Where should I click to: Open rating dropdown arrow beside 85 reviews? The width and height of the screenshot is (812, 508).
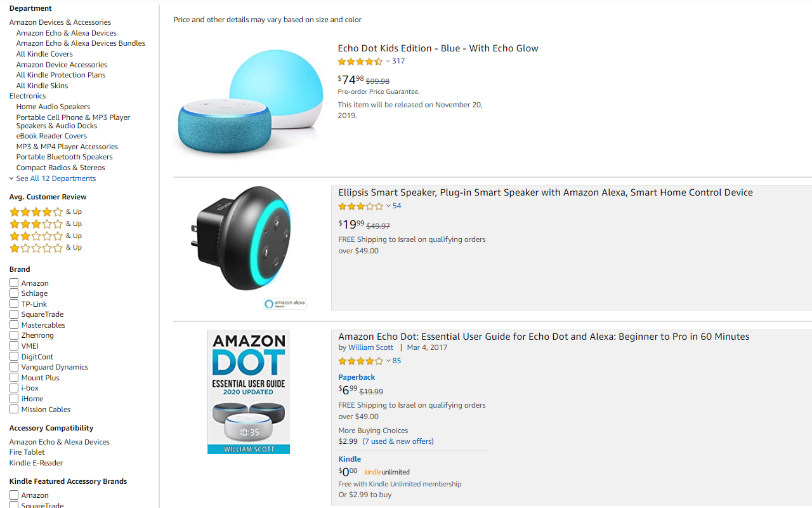[x=388, y=361]
